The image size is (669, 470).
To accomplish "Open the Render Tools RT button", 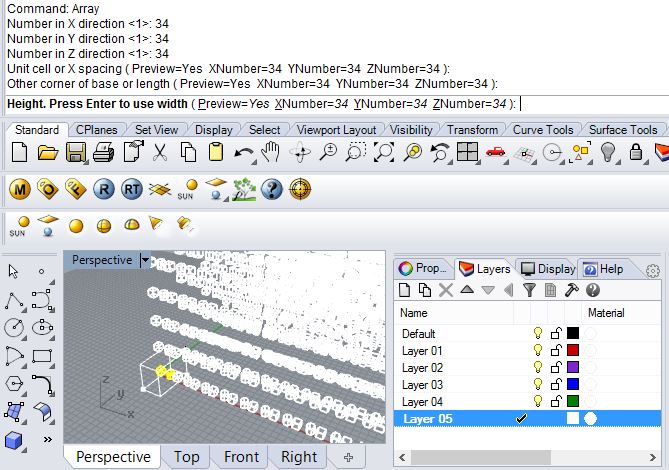I will (131, 189).
